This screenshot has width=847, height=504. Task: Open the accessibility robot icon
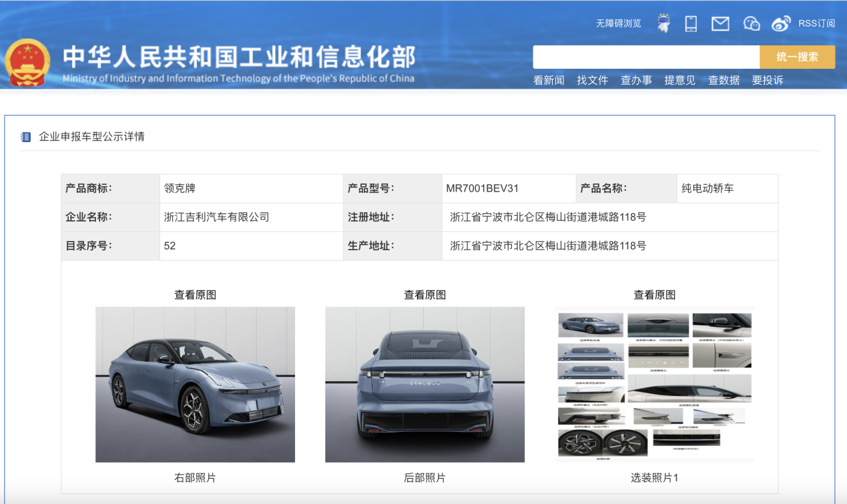(663, 23)
